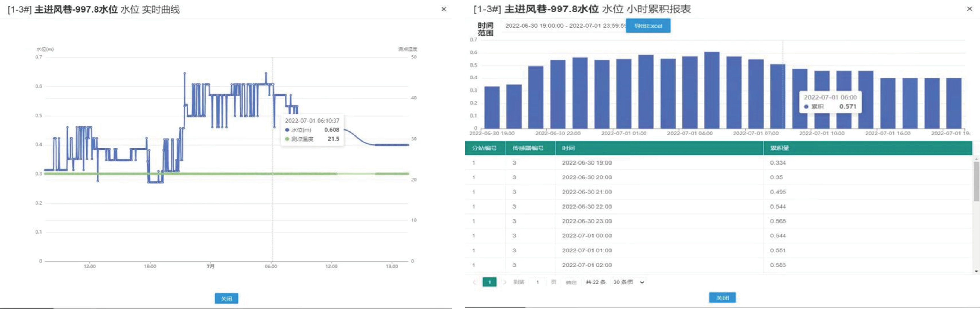Close the real-time water level curve dialog
Image resolution: width=980 pixels, height=309 pixels.
click(x=444, y=9)
